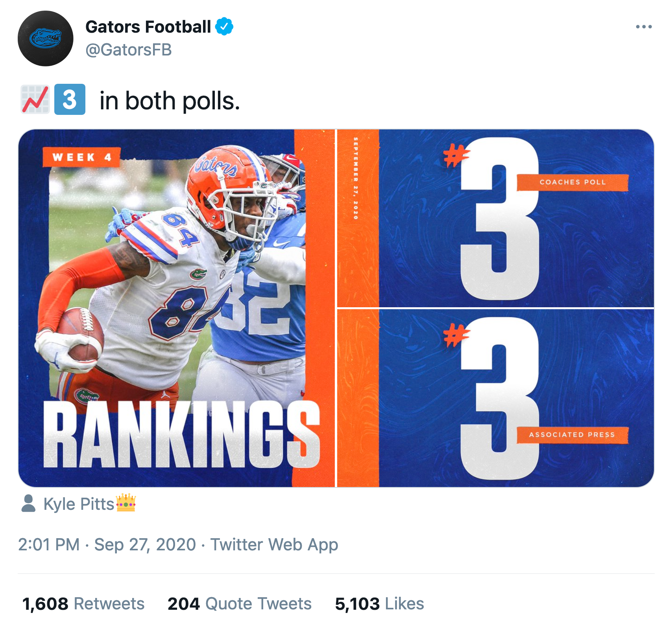672x631 pixels.
Task: View the 204 Quote Tweets list
Action: pyautogui.click(x=240, y=603)
